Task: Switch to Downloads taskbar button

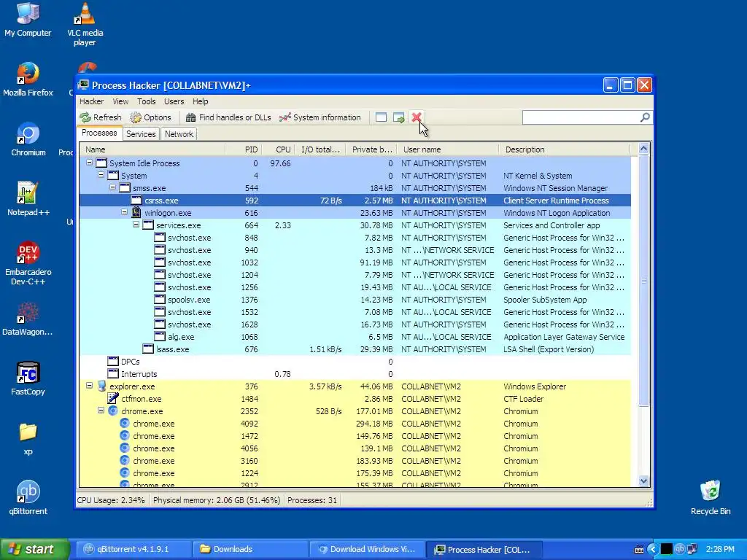Action: click(x=251, y=549)
